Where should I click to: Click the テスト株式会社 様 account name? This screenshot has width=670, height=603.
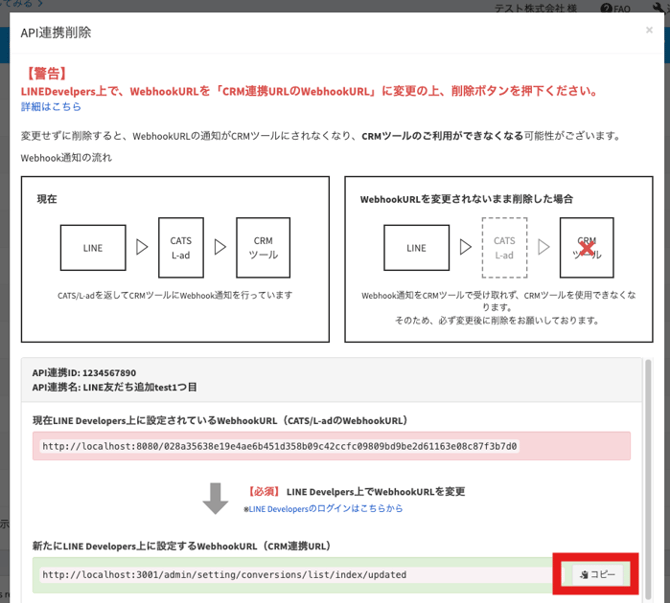pyautogui.click(x=540, y=8)
